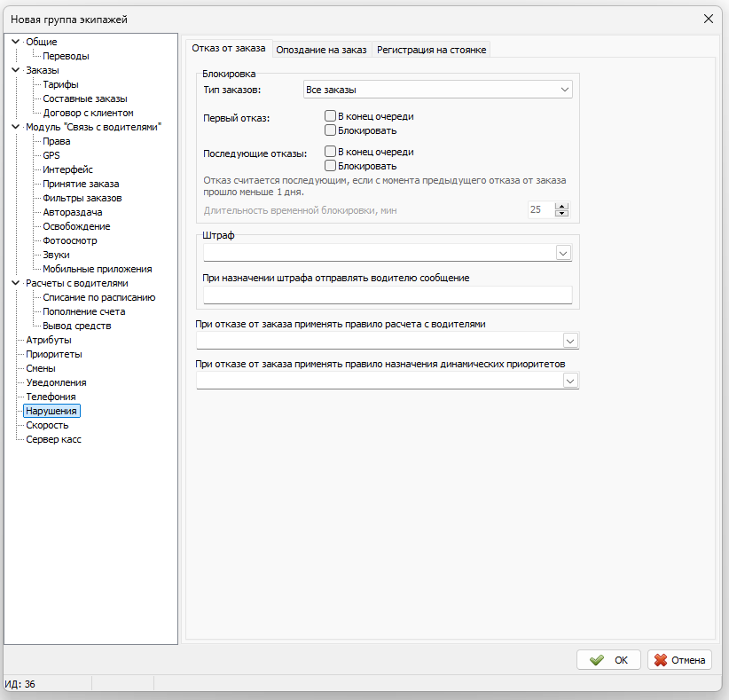Choose Интерфейс in the tree
The height and width of the screenshot is (700, 729).
pos(68,169)
